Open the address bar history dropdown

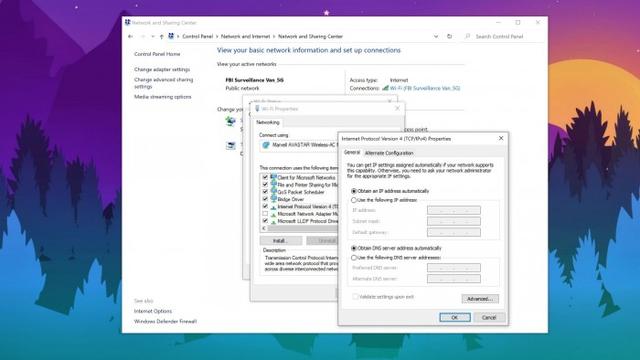tap(436, 36)
